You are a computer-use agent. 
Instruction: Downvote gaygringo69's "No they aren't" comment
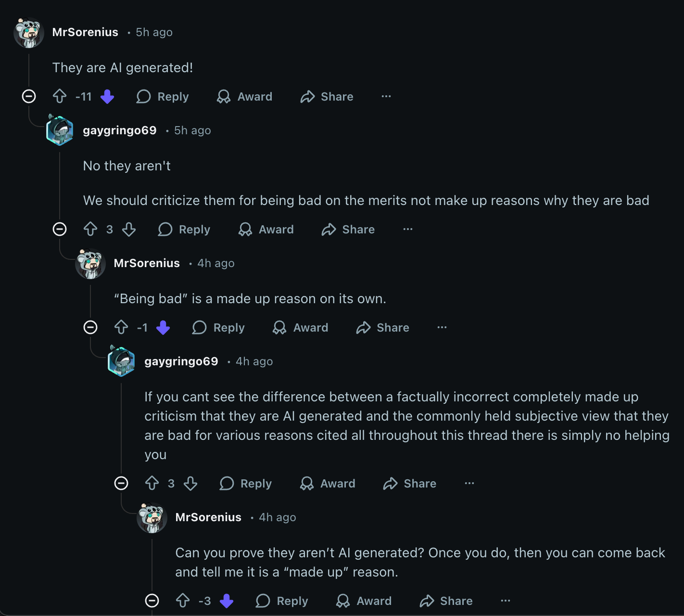(129, 229)
